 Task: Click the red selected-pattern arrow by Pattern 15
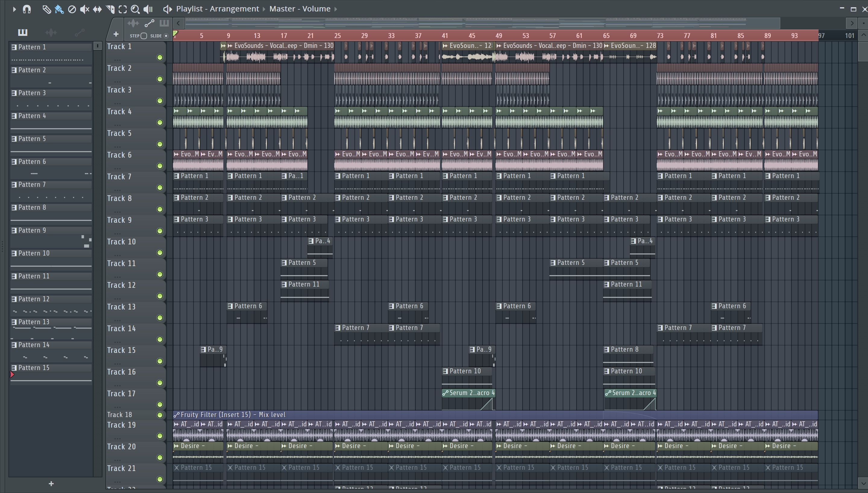click(x=12, y=375)
